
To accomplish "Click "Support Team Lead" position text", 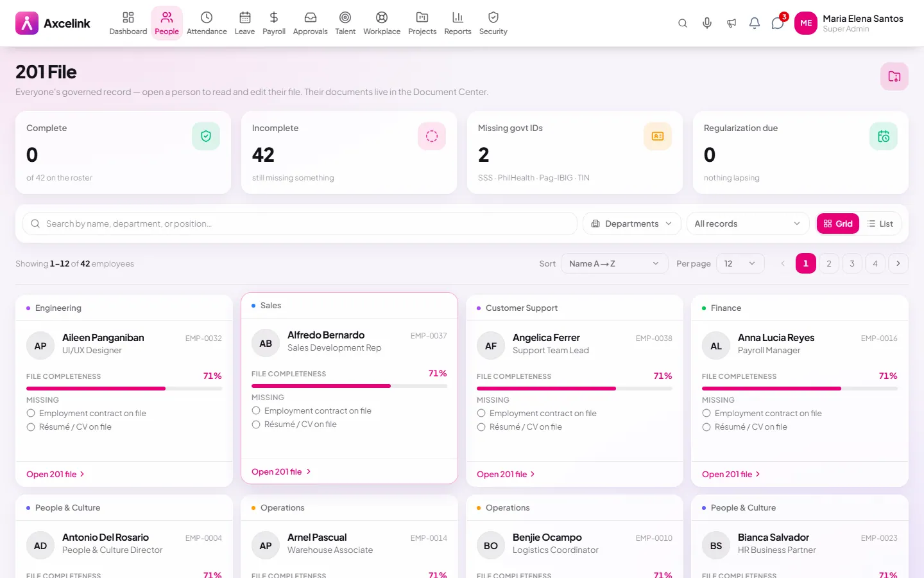I will [x=551, y=351].
